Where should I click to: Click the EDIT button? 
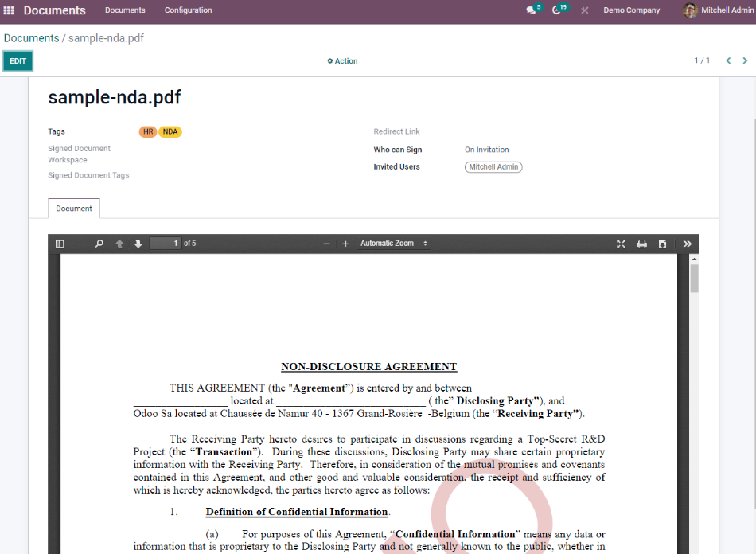[x=18, y=60]
